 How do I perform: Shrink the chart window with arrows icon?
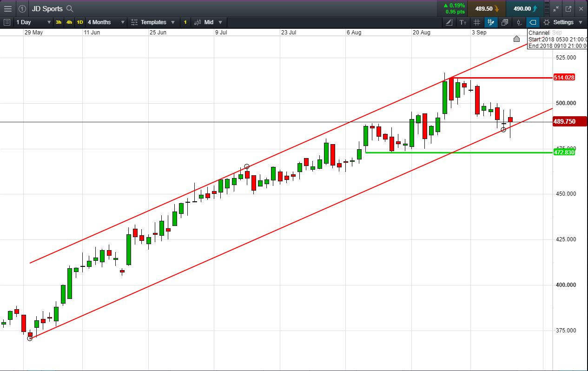pos(555,8)
